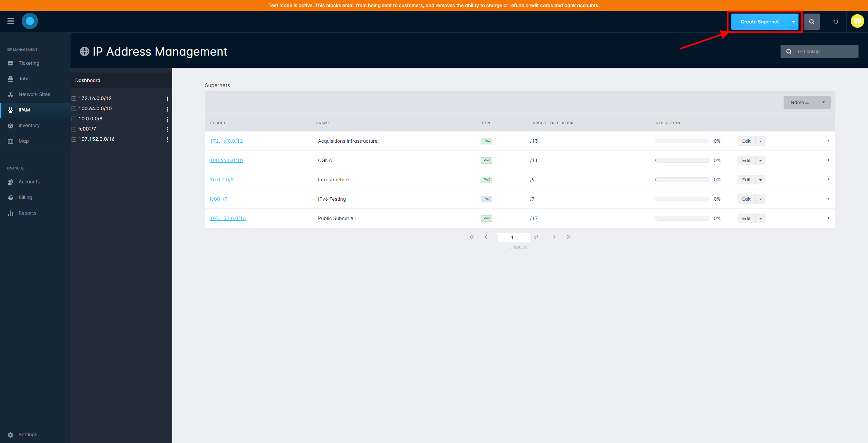Image resolution: width=868 pixels, height=443 pixels.
Task: Open Accounts under Financial
Action: pos(35,182)
